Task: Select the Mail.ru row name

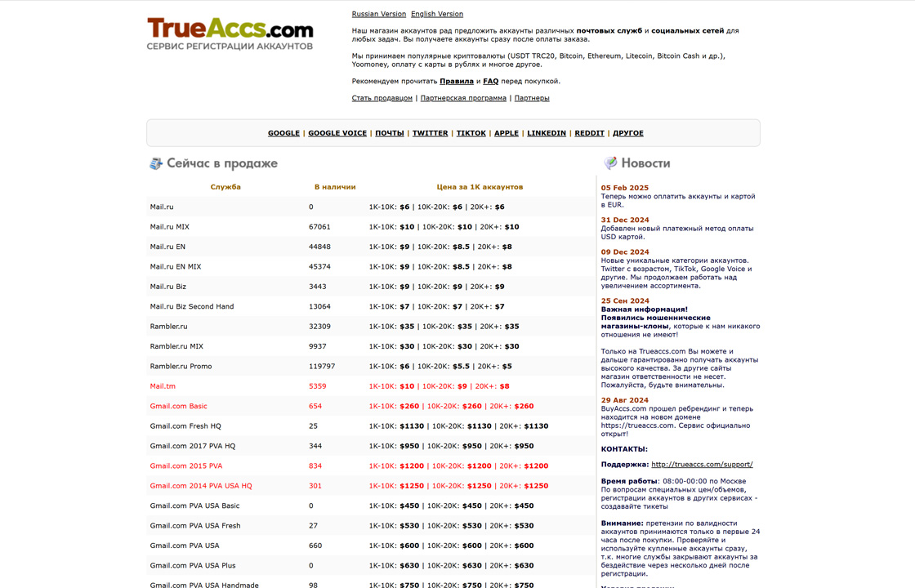Action: [x=162, y=207]
